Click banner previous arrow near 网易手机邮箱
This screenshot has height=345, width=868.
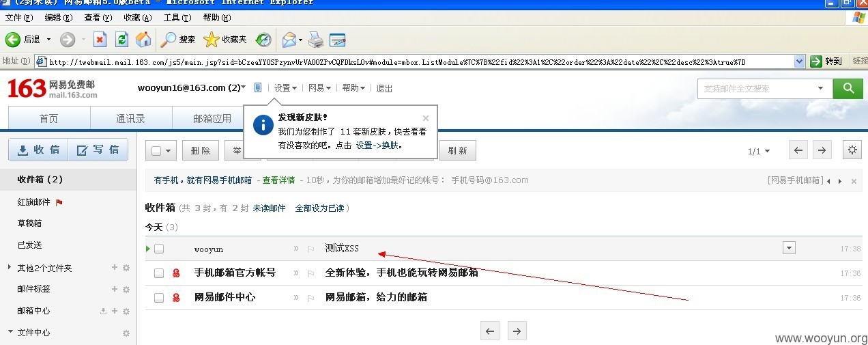point(828,181)
